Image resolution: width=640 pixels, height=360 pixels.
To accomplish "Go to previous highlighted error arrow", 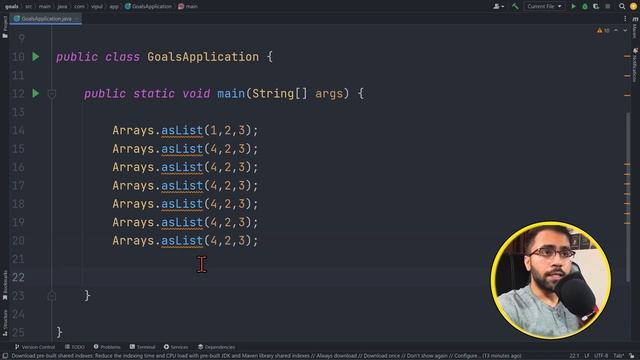I will [x=616, y=31].
